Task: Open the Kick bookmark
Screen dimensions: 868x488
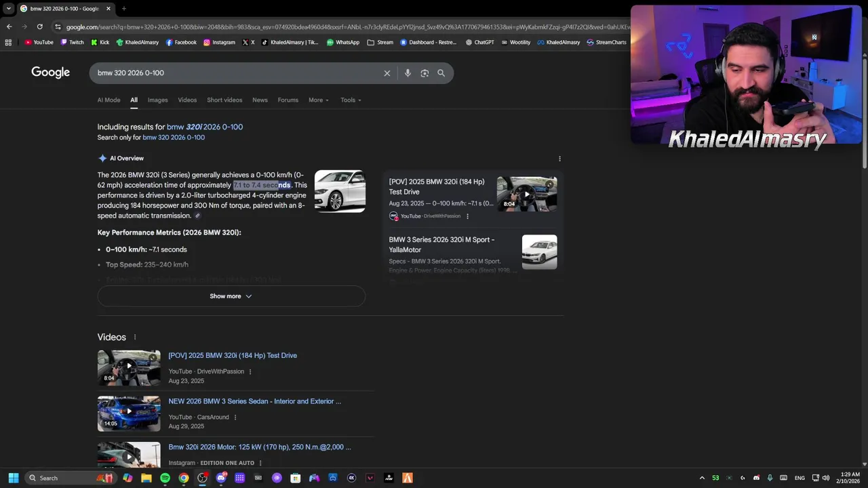Action: (100, 42)
